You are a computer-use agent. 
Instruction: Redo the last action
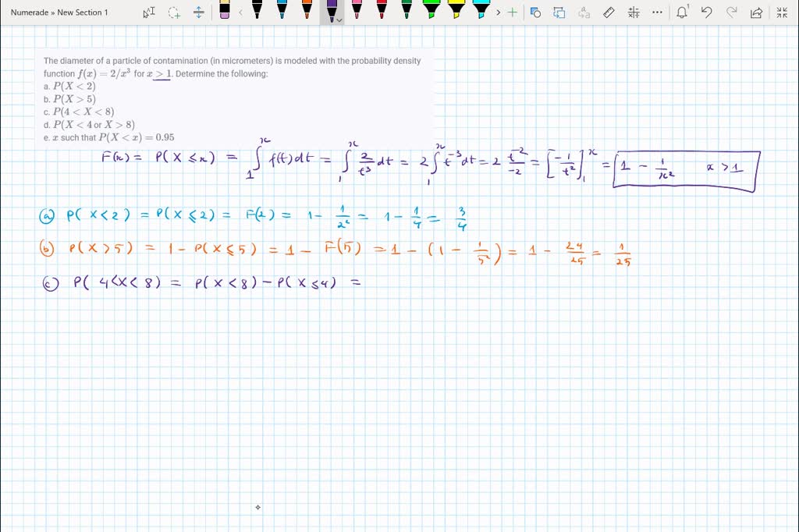click(x=733, y=12)
